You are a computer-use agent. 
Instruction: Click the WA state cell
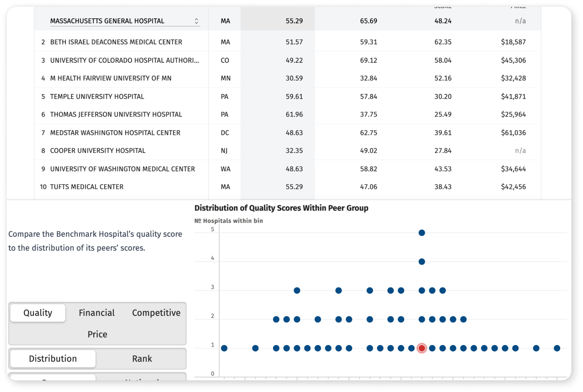[x=225, y=169]
